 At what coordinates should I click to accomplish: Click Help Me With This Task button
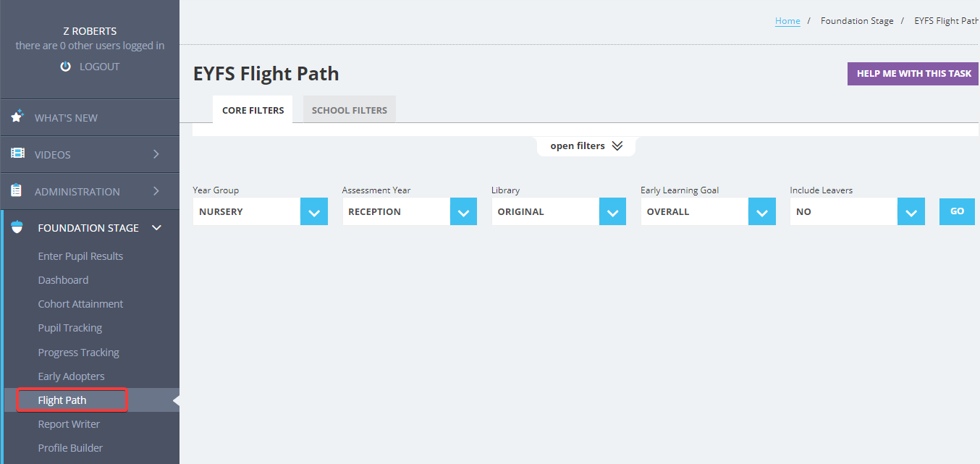[913, 73]
